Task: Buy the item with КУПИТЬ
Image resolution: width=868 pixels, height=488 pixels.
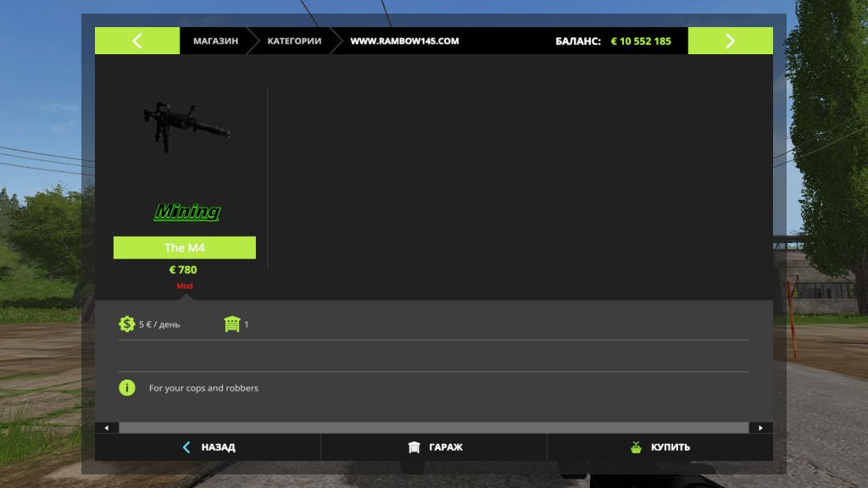Action: [x=660, y=447]
